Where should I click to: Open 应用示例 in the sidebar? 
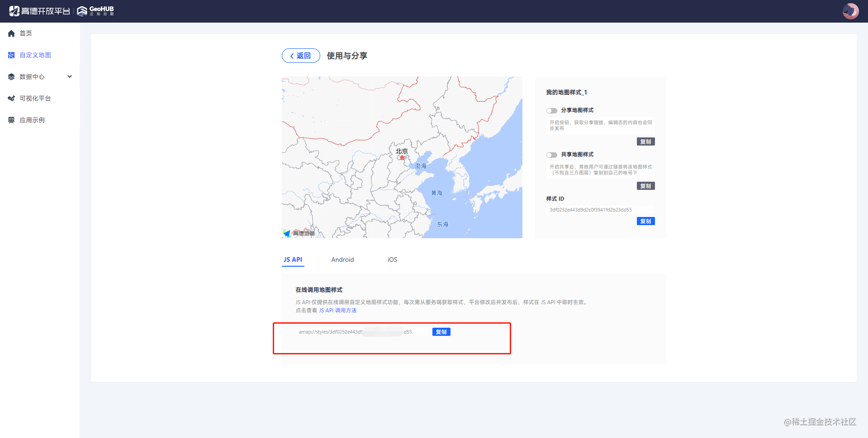pos(32,120)
